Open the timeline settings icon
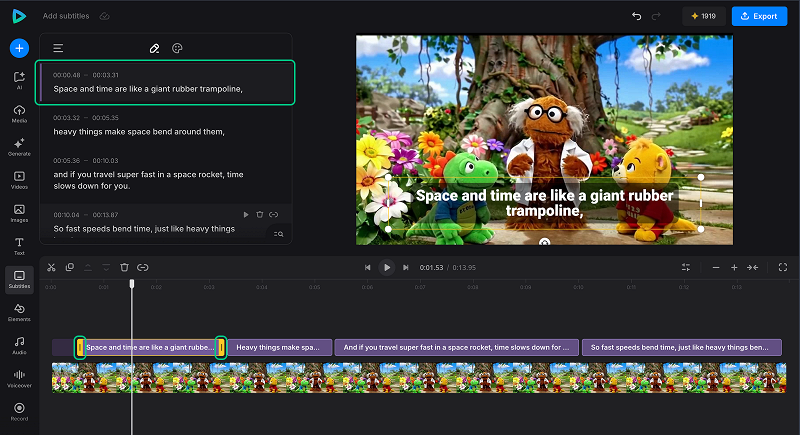 [x=686, y=267]
